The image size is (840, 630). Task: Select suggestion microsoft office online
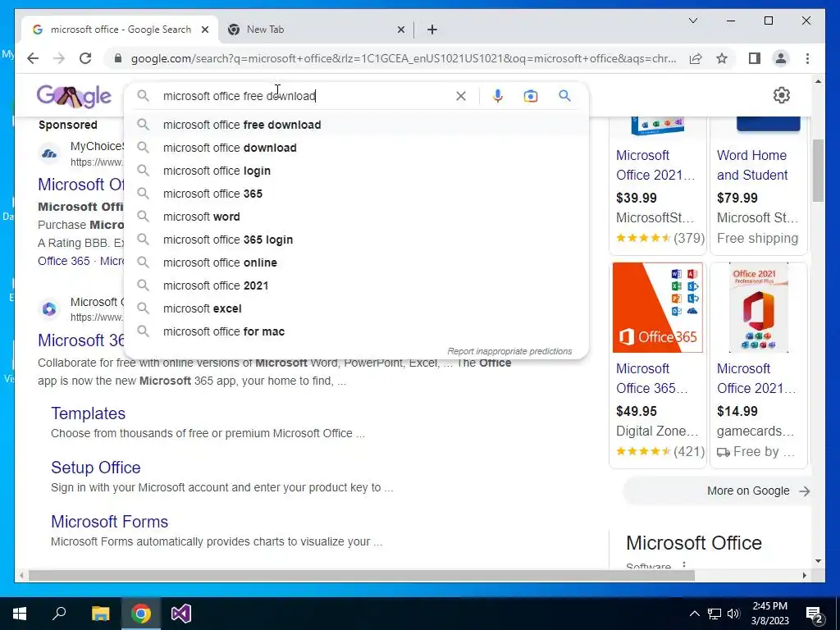coord(356,263)
